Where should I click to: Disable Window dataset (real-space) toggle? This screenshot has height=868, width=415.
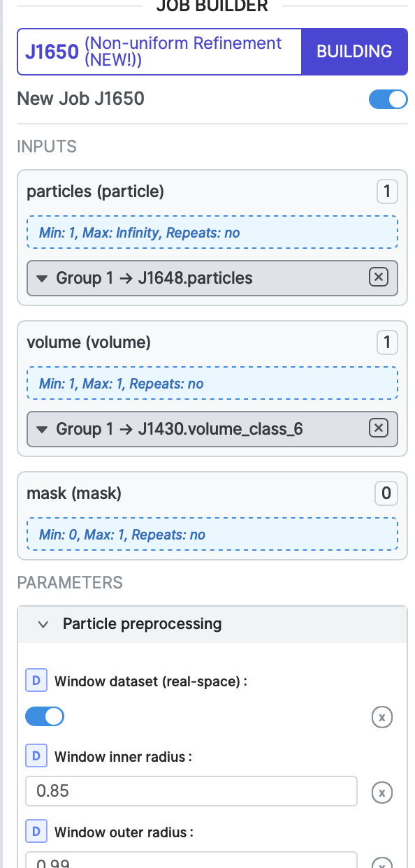(45, 716)
